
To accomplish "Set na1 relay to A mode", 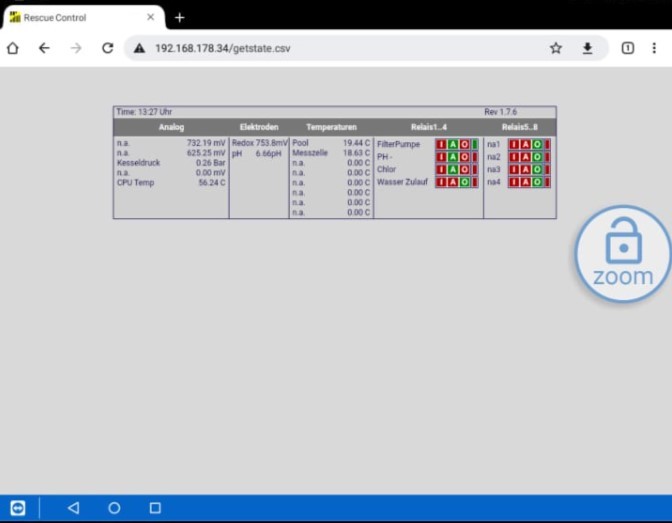I will click(525, 144).
